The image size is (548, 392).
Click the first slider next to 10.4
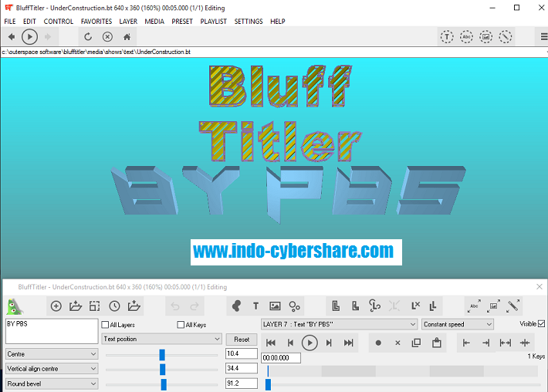(162, 355)
